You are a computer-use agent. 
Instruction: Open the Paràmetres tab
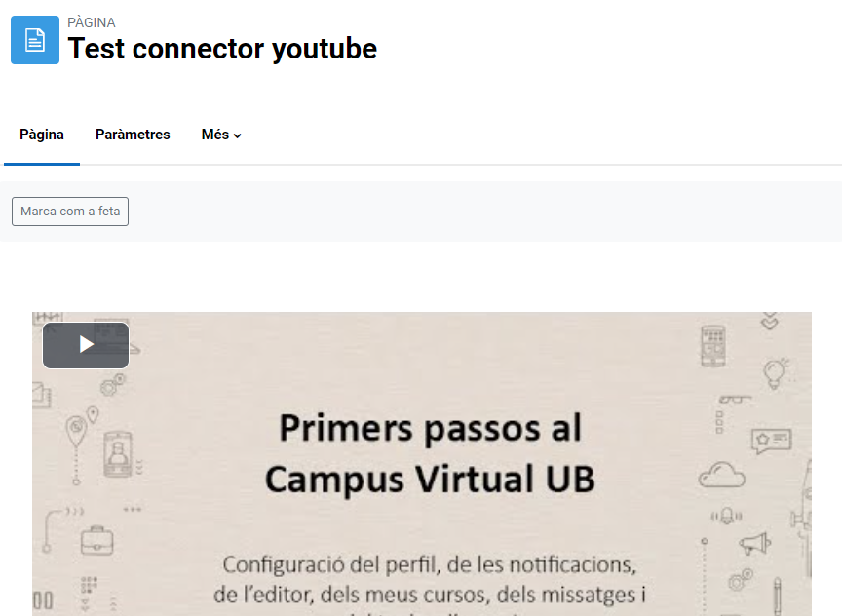pos(133,135)
